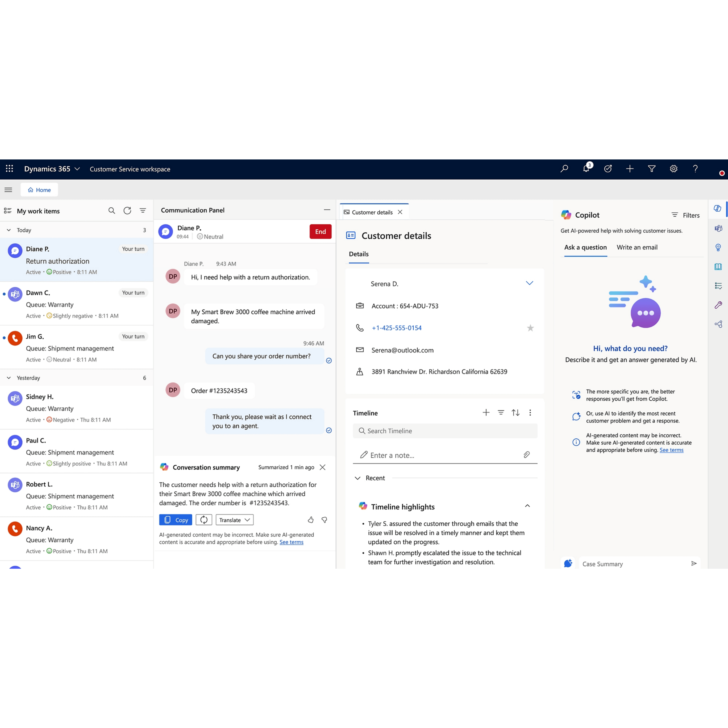Open Nancy A. Warranty work item
This screenshot has height=728, width=728.
pyautogui.click(x=76, y=539)
